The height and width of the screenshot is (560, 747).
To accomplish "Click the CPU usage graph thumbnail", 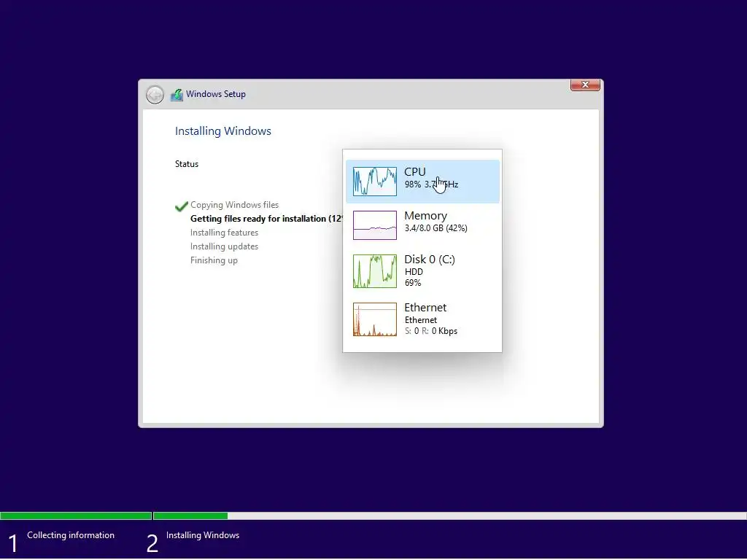I will 375,182.
